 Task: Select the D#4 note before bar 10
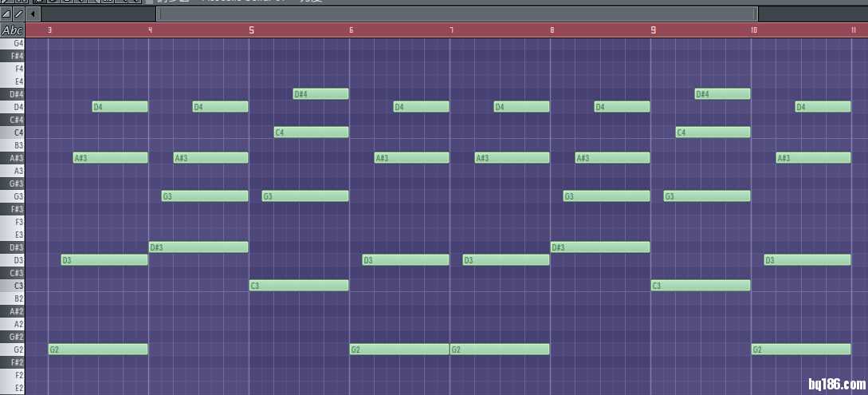point(722,94)
